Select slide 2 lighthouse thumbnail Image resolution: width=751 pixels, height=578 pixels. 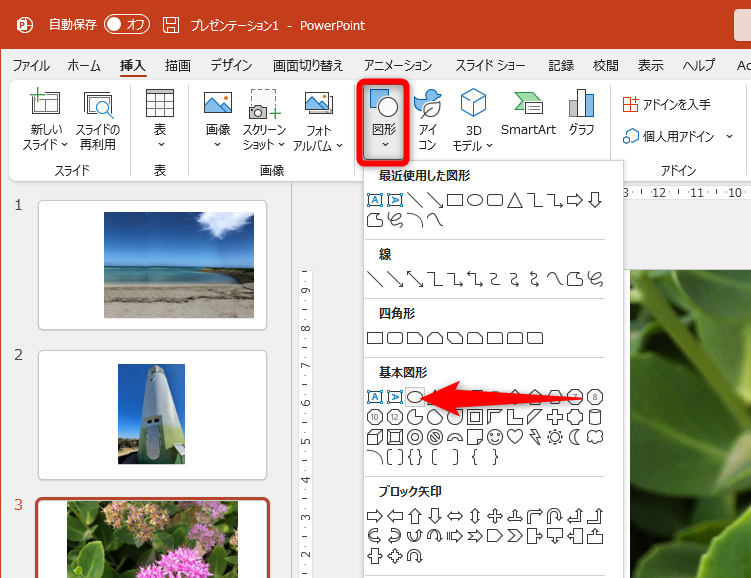[x=152, y=415]
